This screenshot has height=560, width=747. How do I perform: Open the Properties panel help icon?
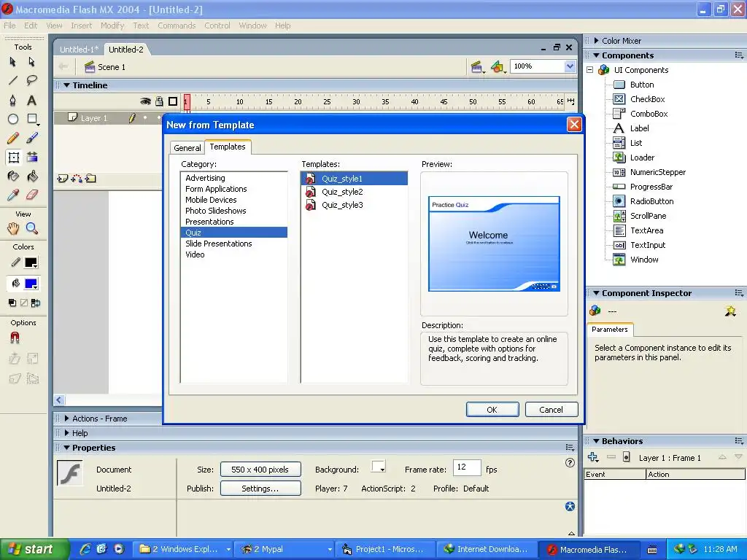570,463
